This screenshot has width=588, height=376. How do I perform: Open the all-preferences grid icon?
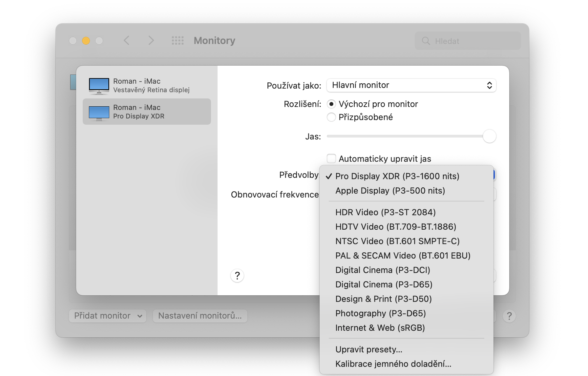178,41
